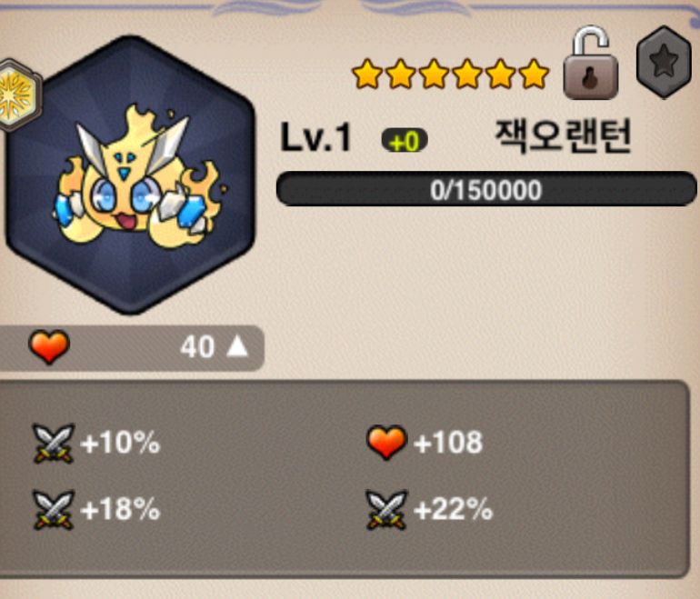The image size is (700, 599).
Task: Expand the heart 40 upward triangle
Action: coord(237,346)
